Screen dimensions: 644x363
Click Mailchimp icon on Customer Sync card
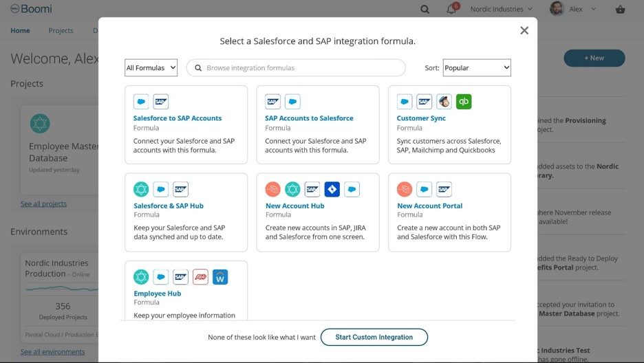(444, 102)
